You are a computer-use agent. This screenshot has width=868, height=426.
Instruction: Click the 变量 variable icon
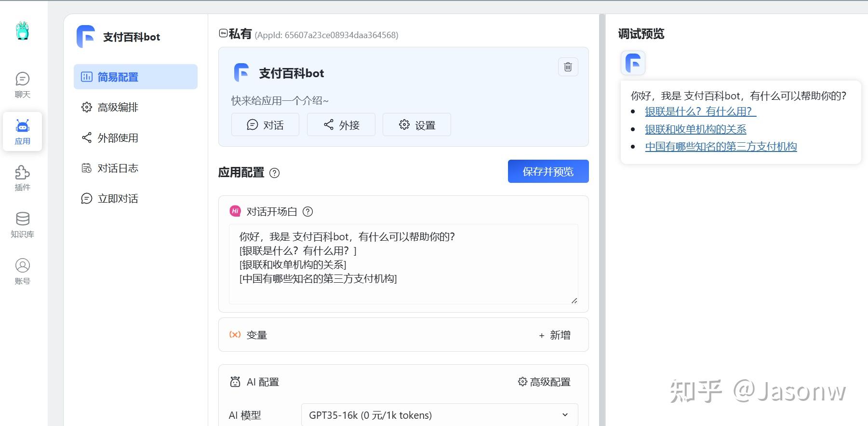pyautogui.click(x=235, y=334)
